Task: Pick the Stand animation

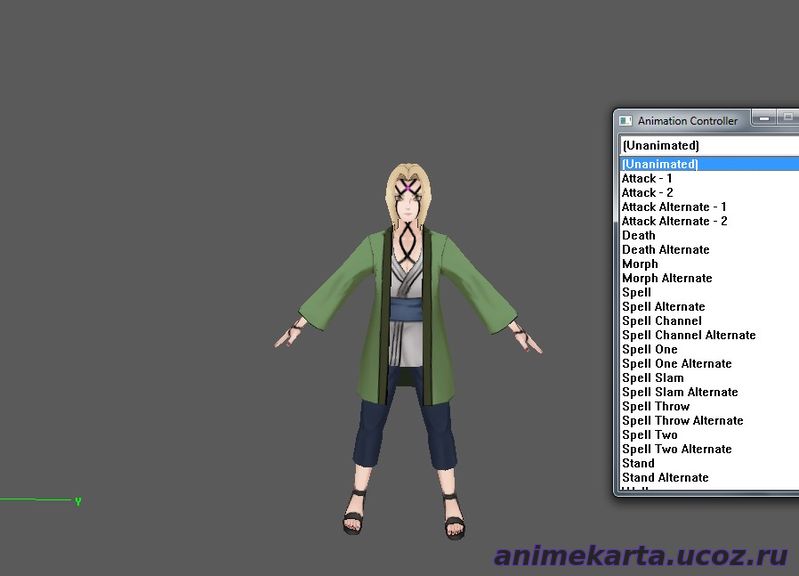Action: click(709, 464)
